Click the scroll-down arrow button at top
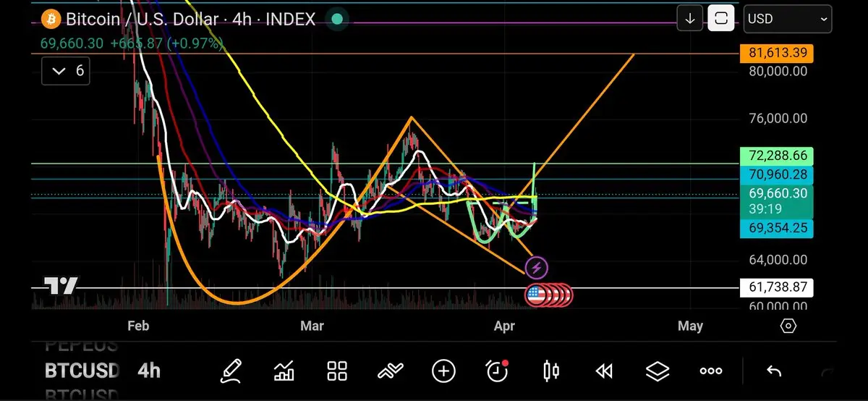This screenshot has width=868, height=401. click(690, 19)
